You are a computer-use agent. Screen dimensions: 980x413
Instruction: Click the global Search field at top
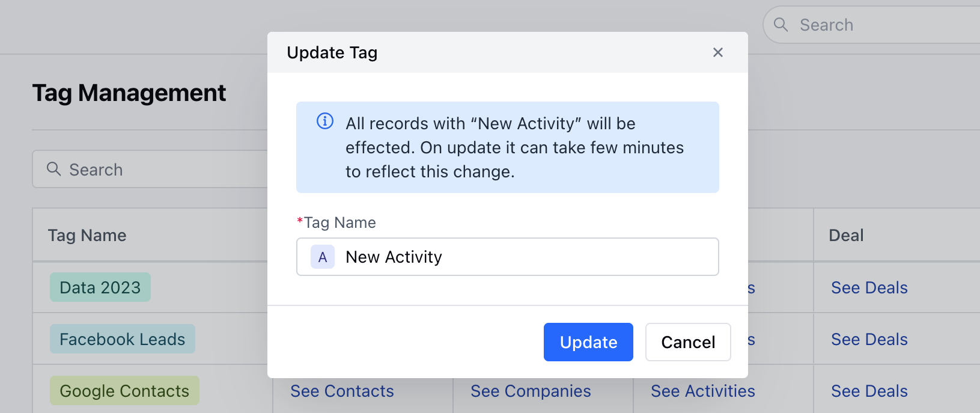(x=871, y=25)
